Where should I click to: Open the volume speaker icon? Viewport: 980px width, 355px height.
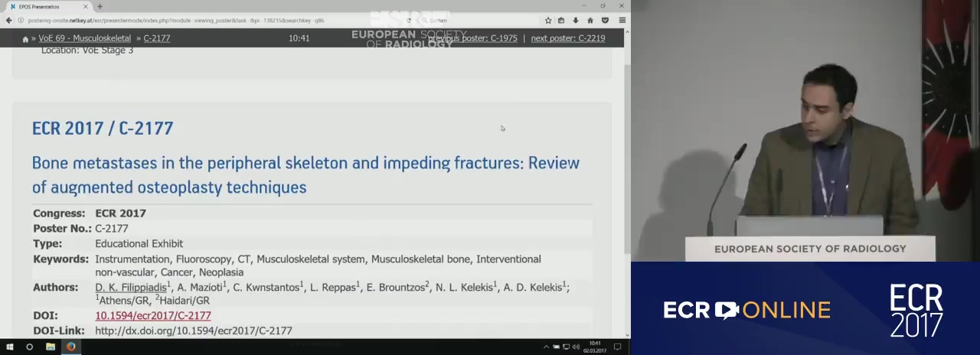click(x=576, y=347)
